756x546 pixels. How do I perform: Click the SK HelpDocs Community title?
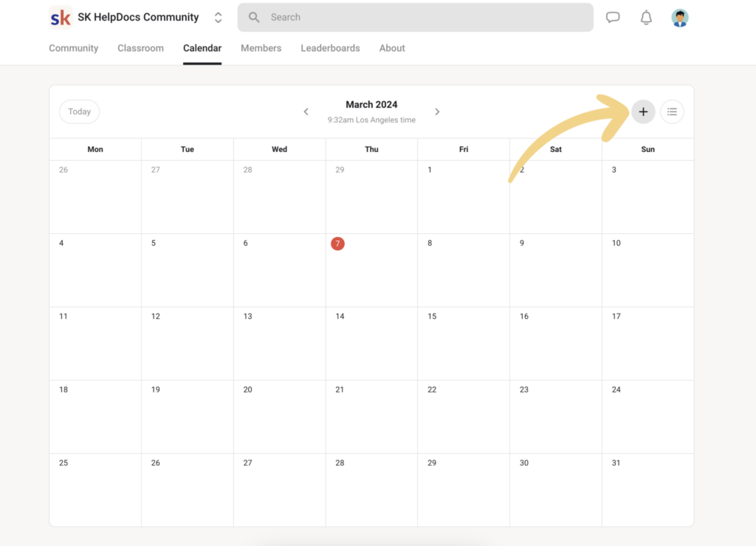click(138, 18)
